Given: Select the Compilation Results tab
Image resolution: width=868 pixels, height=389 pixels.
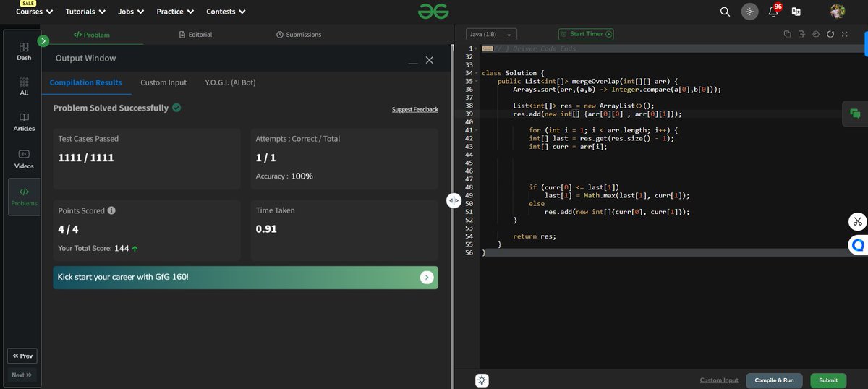Looking at the screenshot, I should pyautogui.click(x=86, y=82).
